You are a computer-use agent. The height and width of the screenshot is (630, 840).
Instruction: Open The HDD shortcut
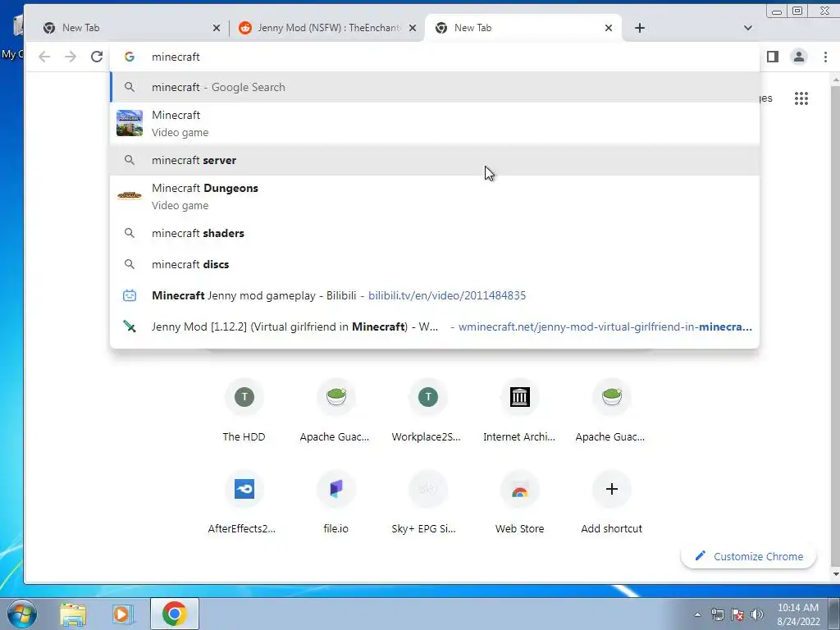(x=244, y=409)
